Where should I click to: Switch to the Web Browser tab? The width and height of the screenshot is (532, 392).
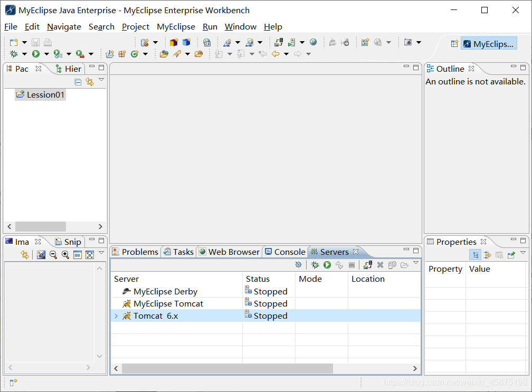coord(230,252)
